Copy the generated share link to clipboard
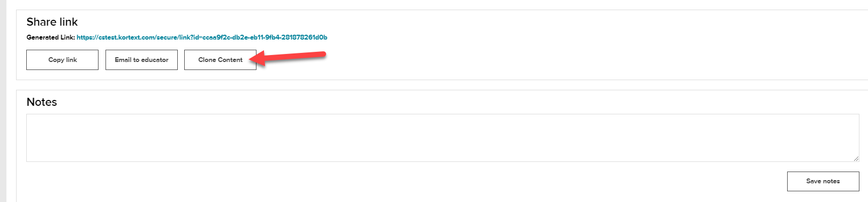868x202 pixels. coord(62,60)
